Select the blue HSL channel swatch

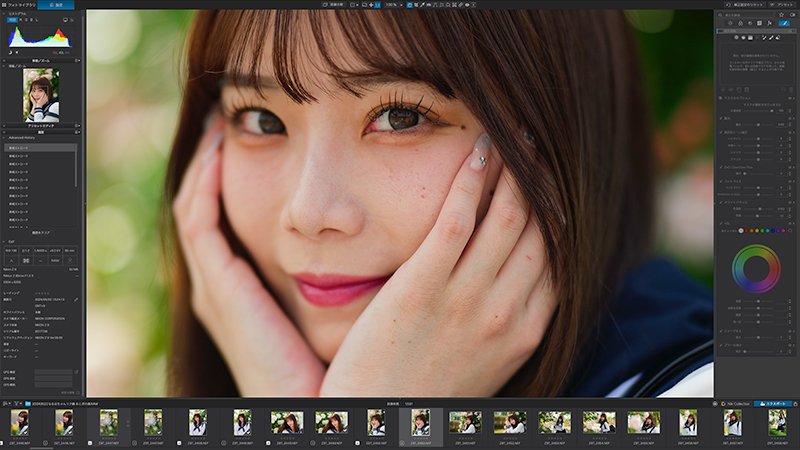[x=773, y=231]
